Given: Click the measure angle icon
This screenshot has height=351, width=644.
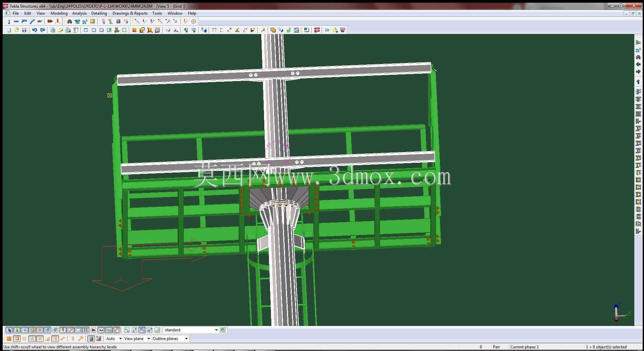Looking at the screenshot, I should click(237, 30).
